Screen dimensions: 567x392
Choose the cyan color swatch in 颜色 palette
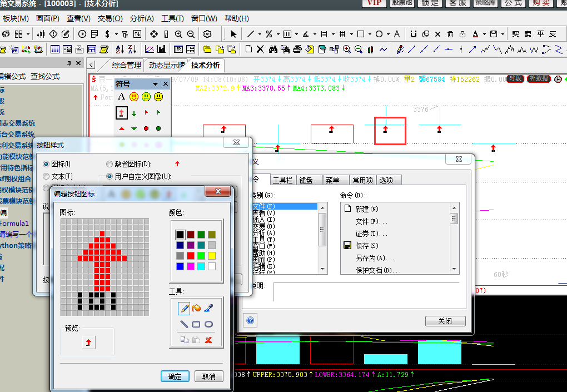pos(201,266)
